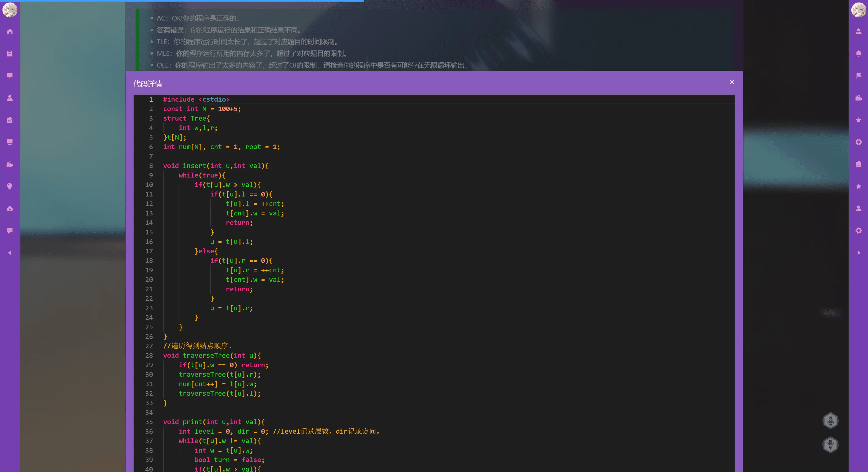
Task: Click the 代码详情 dialog title
Action: 148,84
